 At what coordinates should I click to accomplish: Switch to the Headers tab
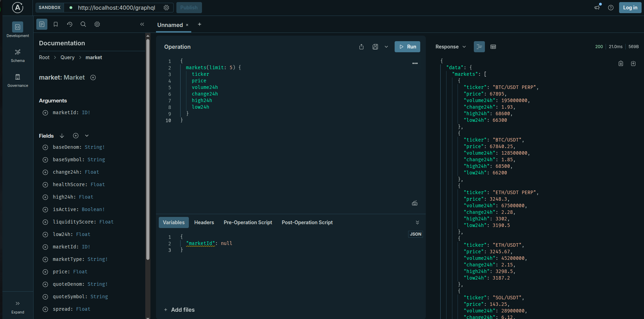pyautogui.click(x=204, y=222)
